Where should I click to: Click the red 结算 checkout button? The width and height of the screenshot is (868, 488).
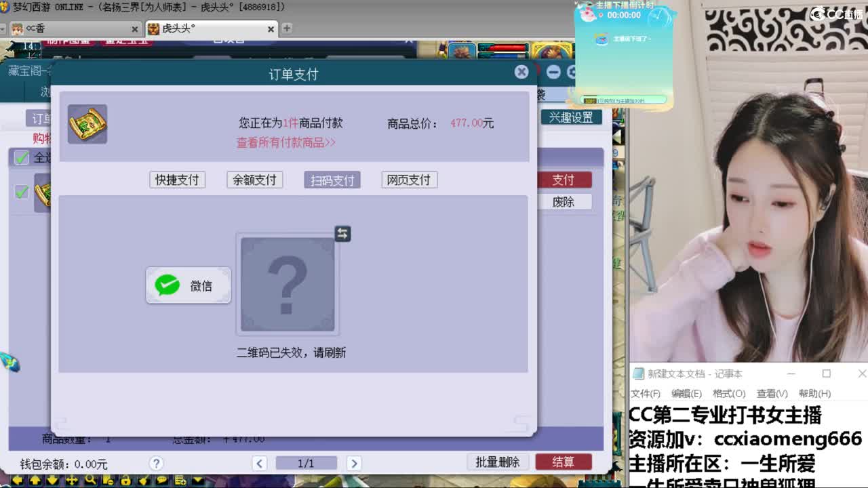564,462
